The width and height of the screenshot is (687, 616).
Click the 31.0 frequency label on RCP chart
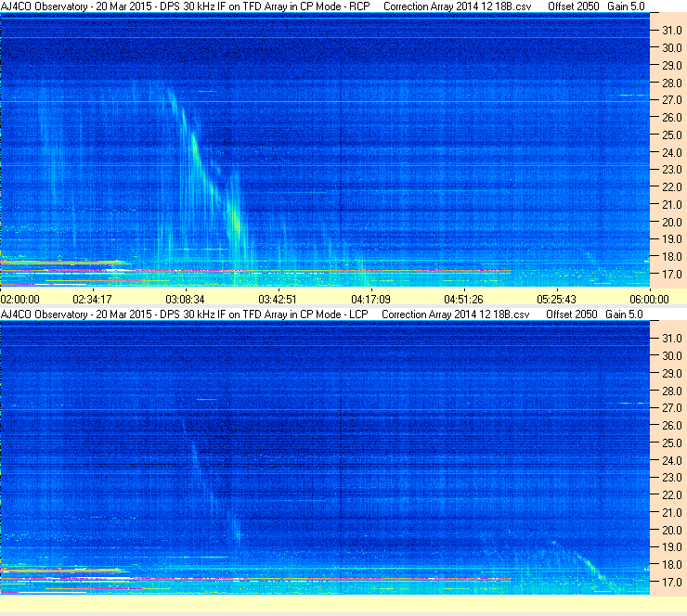coord(672,31)
